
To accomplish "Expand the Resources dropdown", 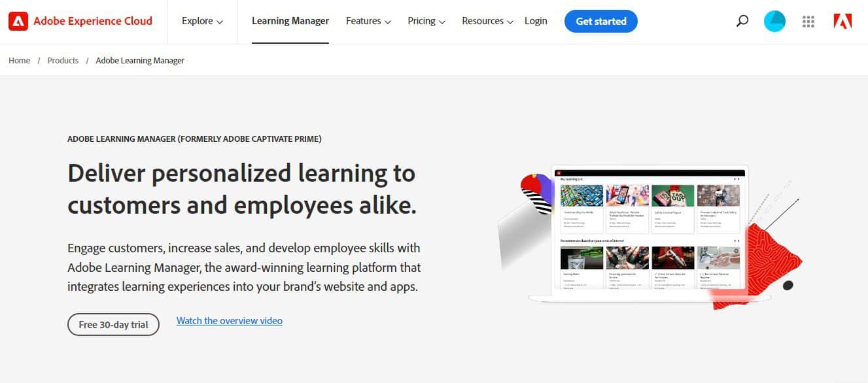I will [x=487, y=21].
